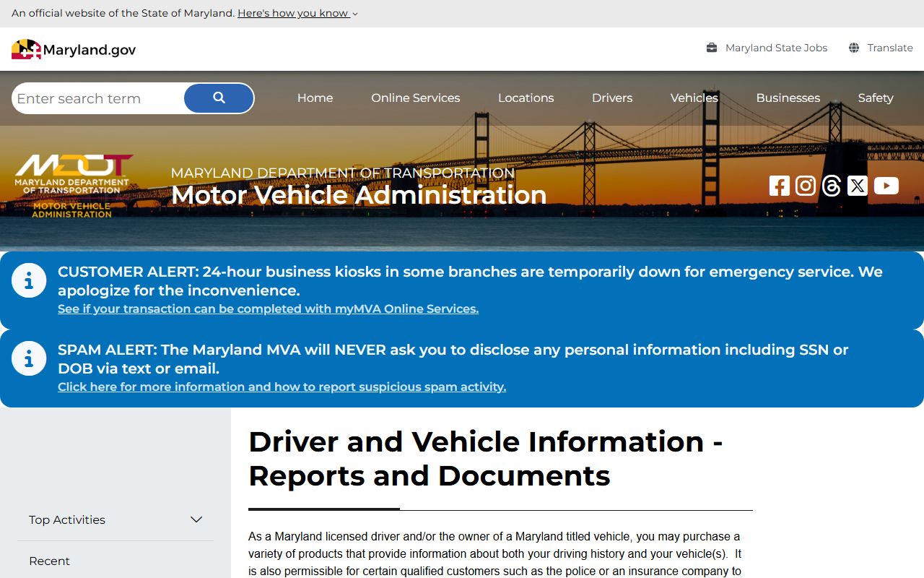
Task: Open the MVA Threads icon
Action: point(832,186)
